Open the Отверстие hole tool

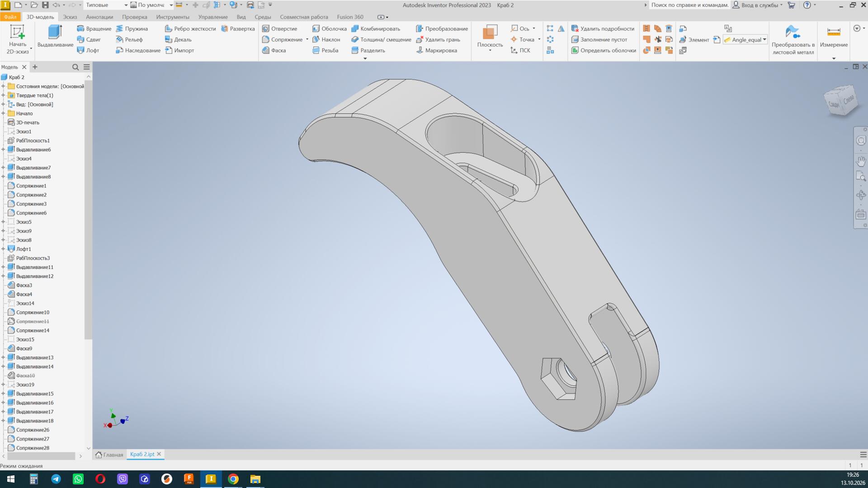click(x=279, y=28)
